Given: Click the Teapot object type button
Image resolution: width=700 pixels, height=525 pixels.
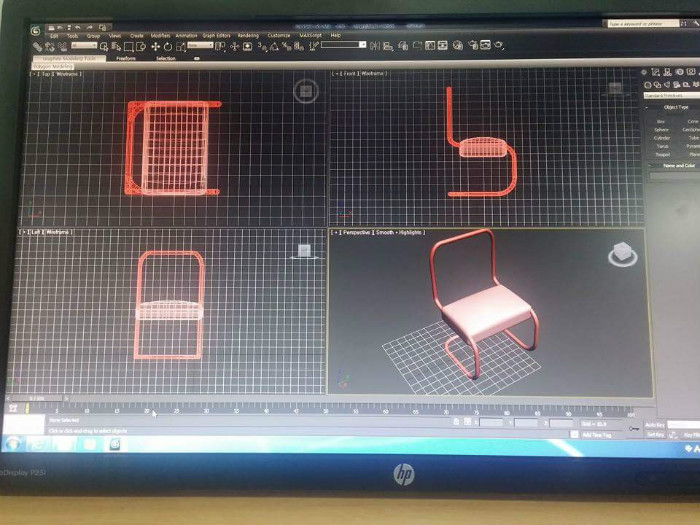Looking at the screenshot, I should click(661, 154).
